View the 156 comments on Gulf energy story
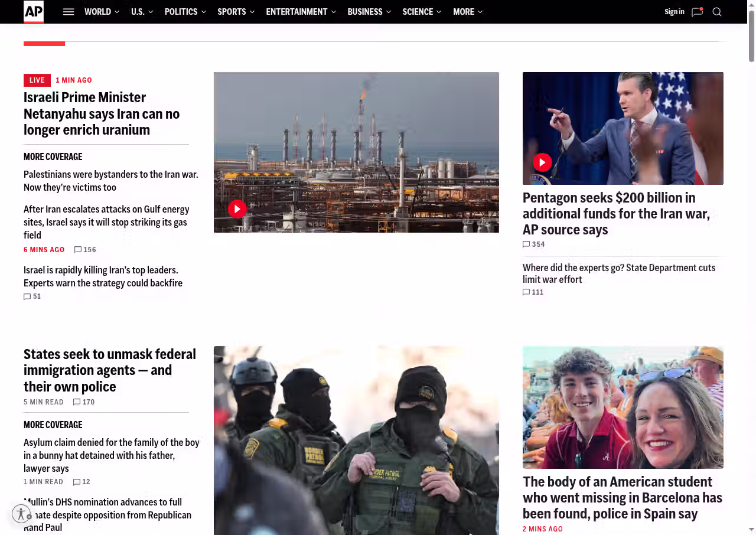This screenshot has height=535, width=756. pos(85,250)
